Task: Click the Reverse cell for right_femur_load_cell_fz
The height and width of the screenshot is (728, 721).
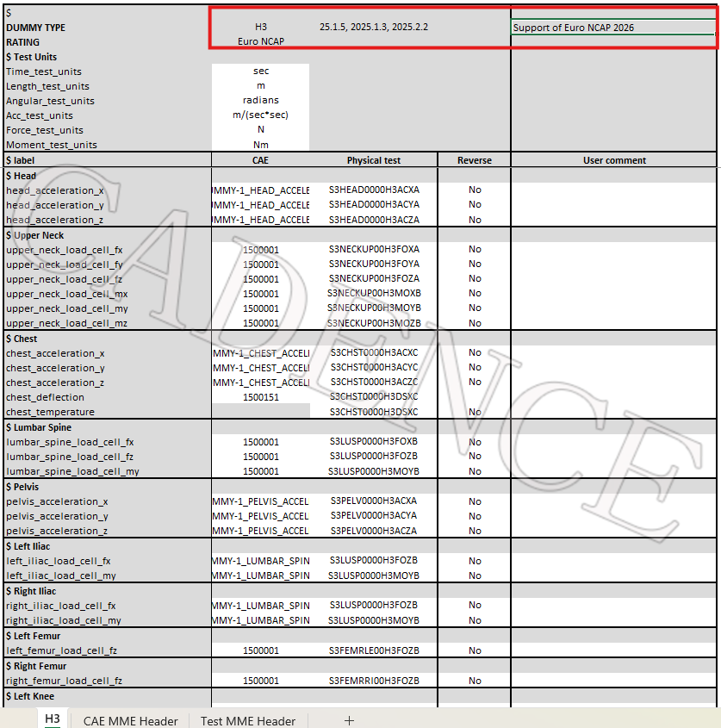Action: pyautogui.click(x=475, y=681)
